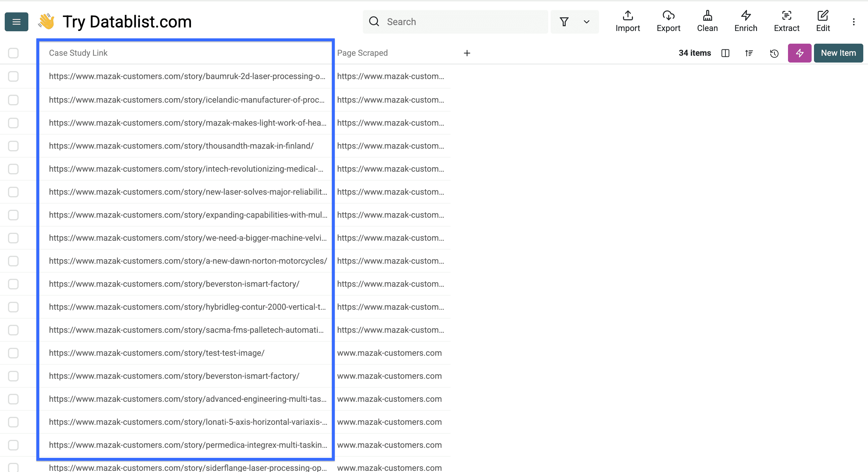Screen dimensions: 868x472
Task: Click the New Item button
Action: pyautogui.click(x=838, y=53)
